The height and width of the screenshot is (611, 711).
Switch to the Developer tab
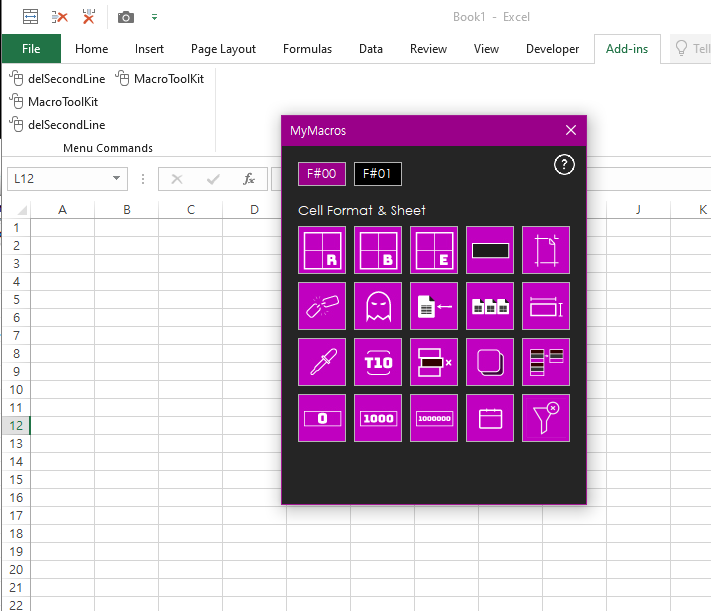click(x=552, y=49)
